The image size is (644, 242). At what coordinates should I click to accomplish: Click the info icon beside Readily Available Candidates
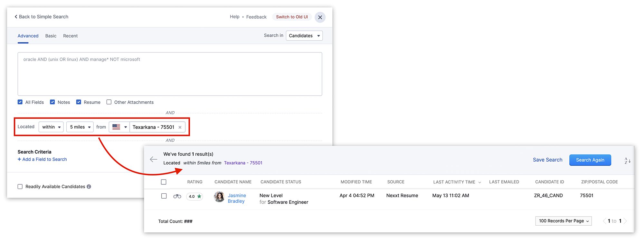(89, 187)
